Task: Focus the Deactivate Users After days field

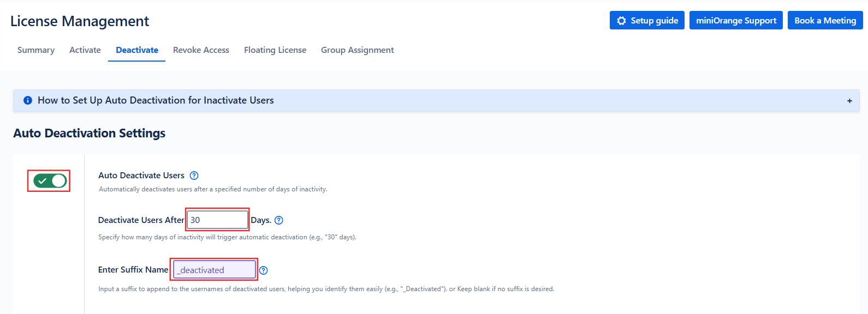Action: (x=217, y=220)
